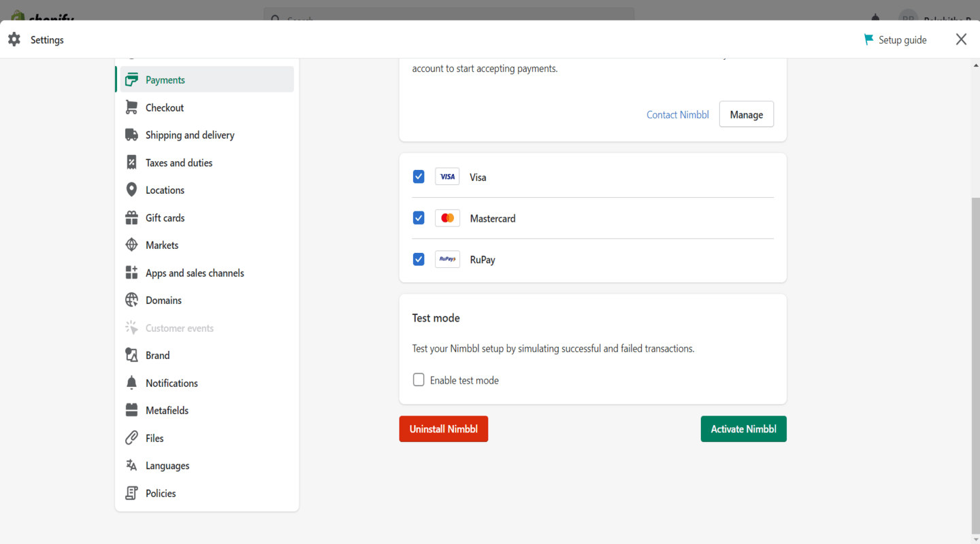The width and height of the screenshot is (980, 544).
Task: Click the Locations pin icon
Action: pos(131,190)
